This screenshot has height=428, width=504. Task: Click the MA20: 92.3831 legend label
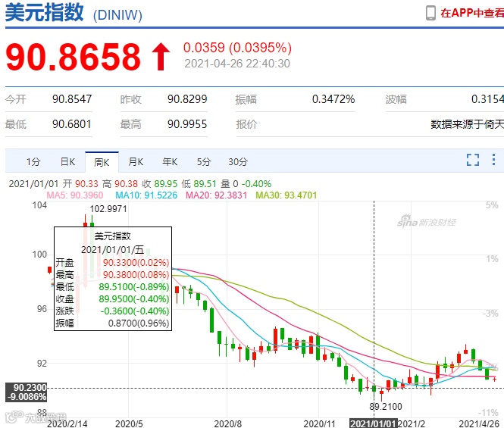pyautogui.click(x=216, y=195)
